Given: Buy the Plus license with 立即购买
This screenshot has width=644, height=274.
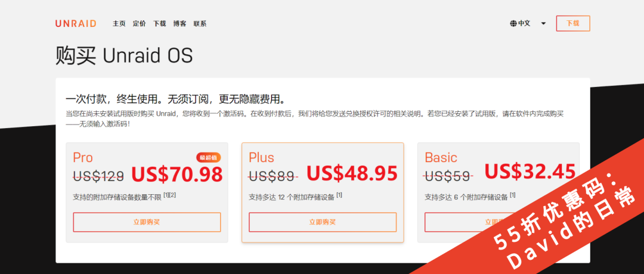Looking at the screenshot, I should (323, 222).
